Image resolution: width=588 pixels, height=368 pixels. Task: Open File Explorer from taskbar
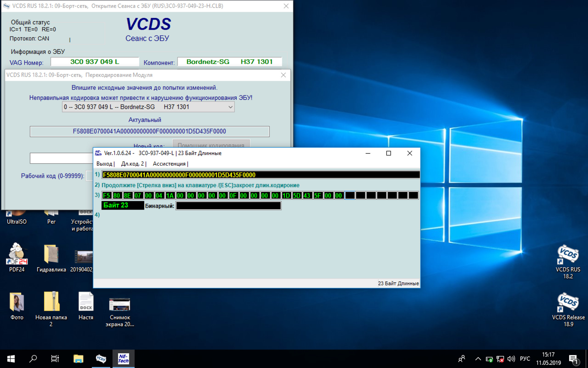pos(78,359)
